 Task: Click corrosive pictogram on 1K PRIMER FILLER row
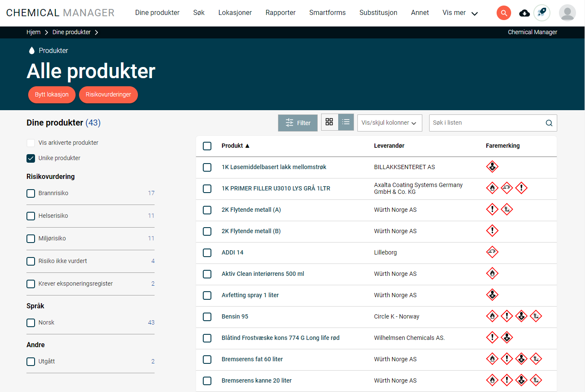pyautogui.click(x=507, y=188)
